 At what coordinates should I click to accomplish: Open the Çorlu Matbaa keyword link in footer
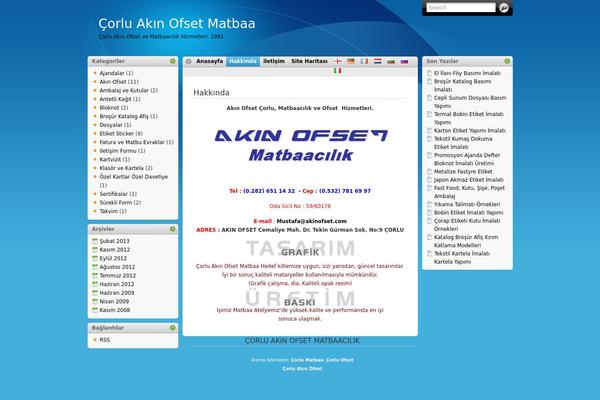pos(307,360)
